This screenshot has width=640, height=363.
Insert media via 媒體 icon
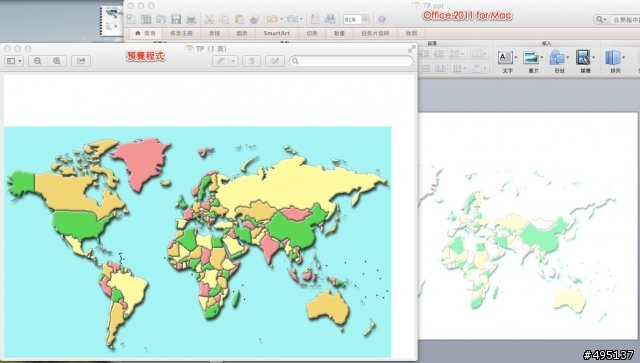pos(583,58)
